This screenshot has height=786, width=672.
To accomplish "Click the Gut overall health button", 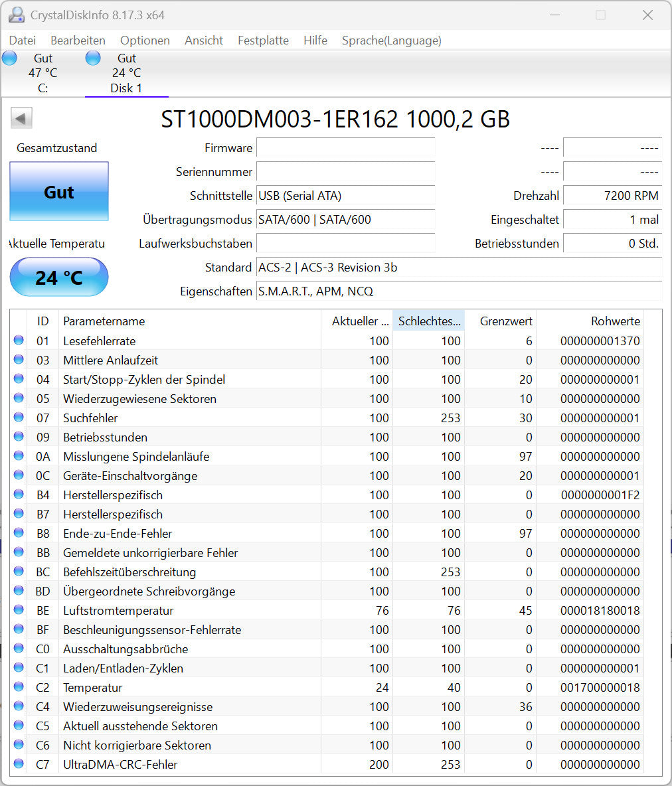I will 58,191.
